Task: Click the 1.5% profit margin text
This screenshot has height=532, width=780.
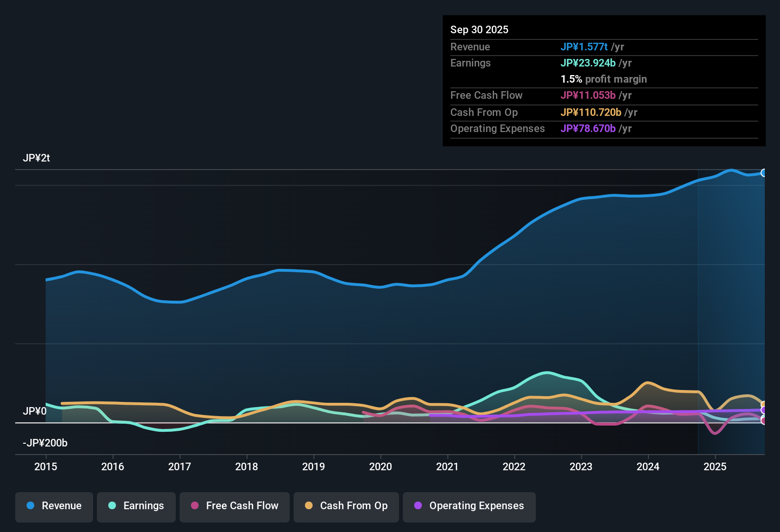Action: pos(603,79)
